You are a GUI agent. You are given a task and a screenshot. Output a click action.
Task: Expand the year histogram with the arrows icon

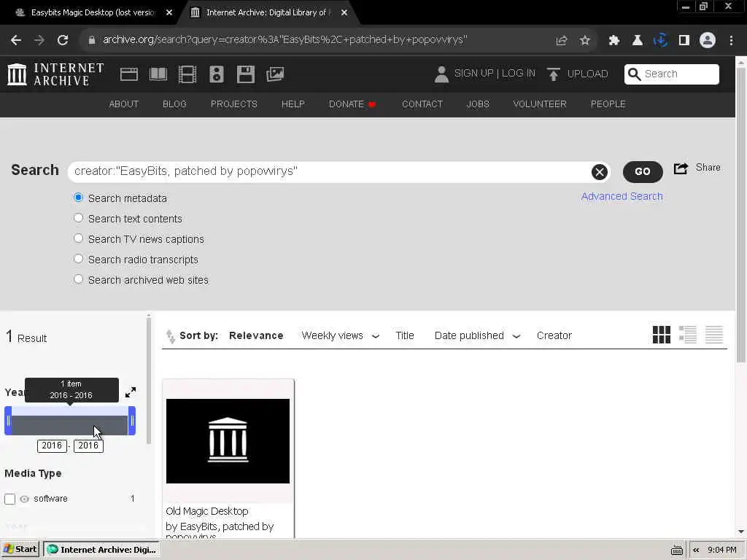(131, 392)
